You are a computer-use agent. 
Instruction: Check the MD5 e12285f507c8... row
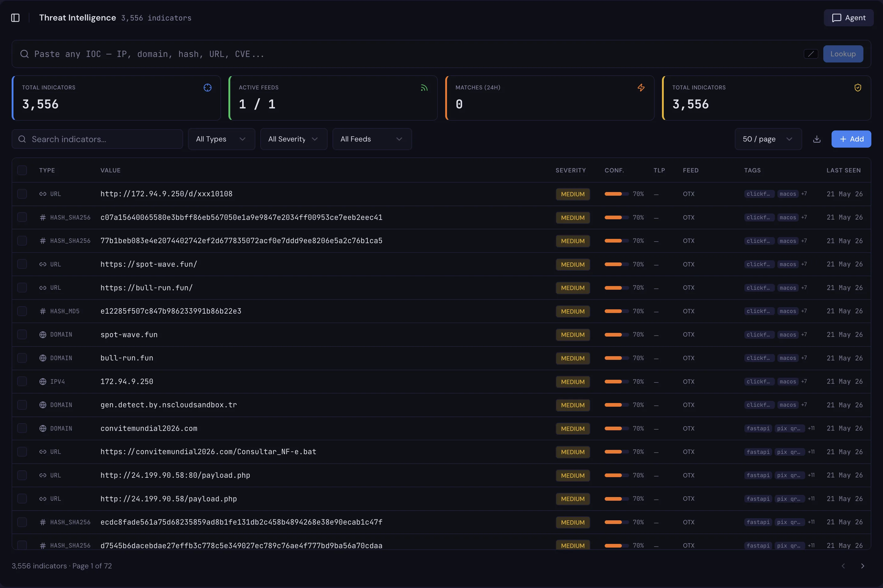[x=22, y=311]
